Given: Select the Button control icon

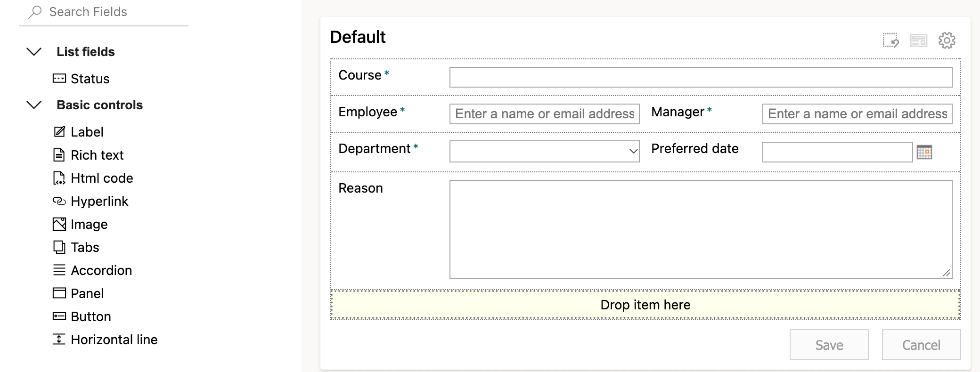Looking at the screenshot, I should click(59, 316).
